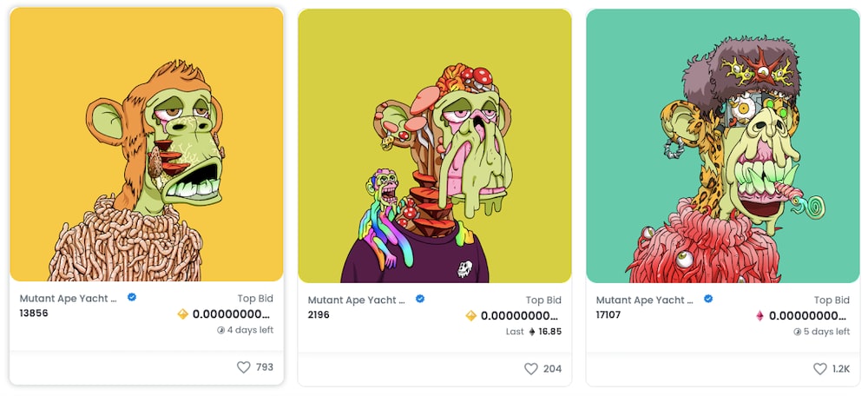Screen dimensions: 868x396
Task: Click black Ethereum icon next to 16.85
Action: [x=532, y=332]
